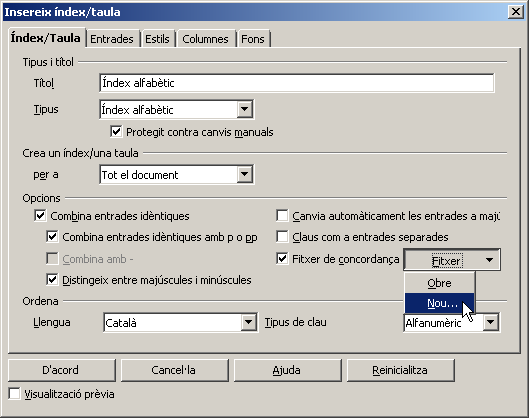529x418 pixels.
Task: Check Claus com a entrades separades
Action: (282, 236)
